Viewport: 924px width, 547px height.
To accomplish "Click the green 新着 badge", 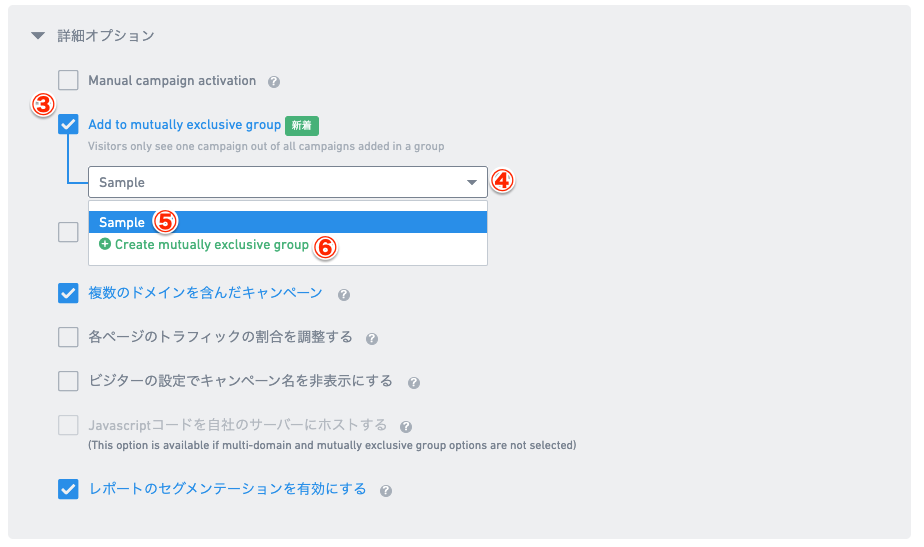I will click(302, 125).
